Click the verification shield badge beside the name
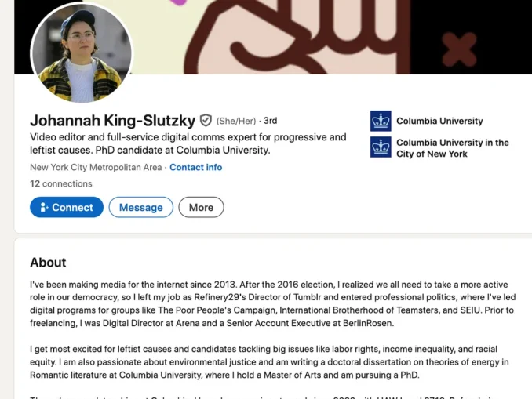 pyautogui.click(x=206, y=121)
